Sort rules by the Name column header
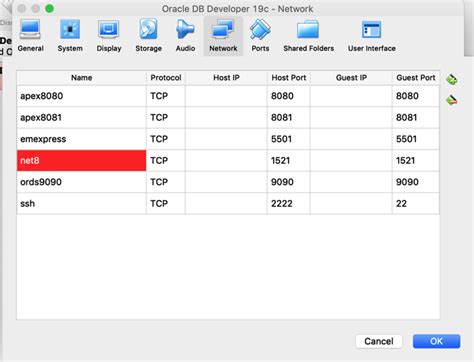Viewport: 474px width, 362px height. pyautogui.click(x=81, y=78)
